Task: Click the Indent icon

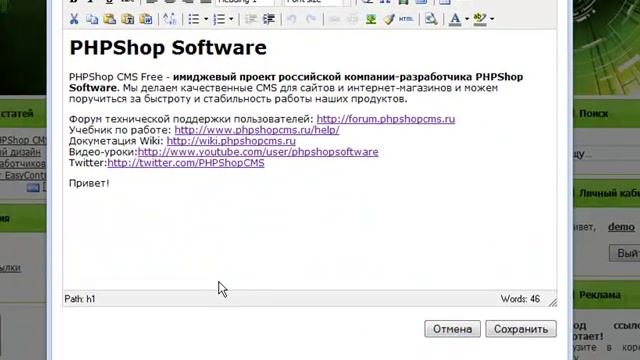Action: coord(269,19)
